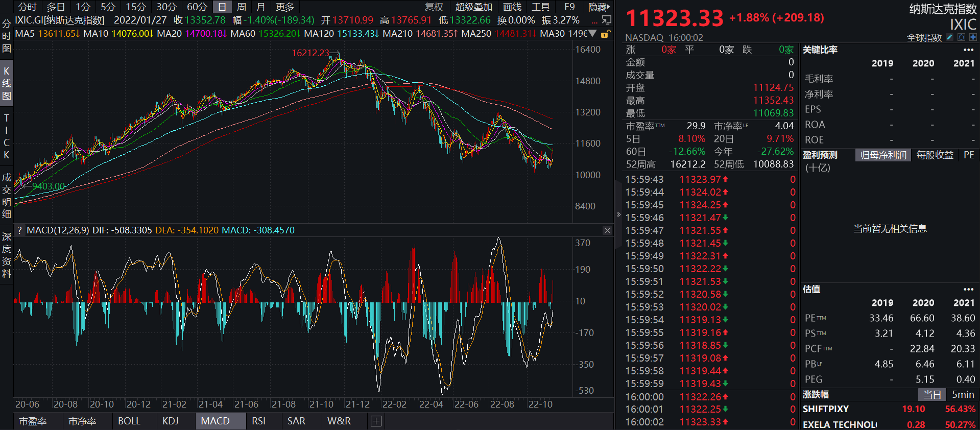
Task: Expand the 更多 time period options
Action: click(285, 7)
